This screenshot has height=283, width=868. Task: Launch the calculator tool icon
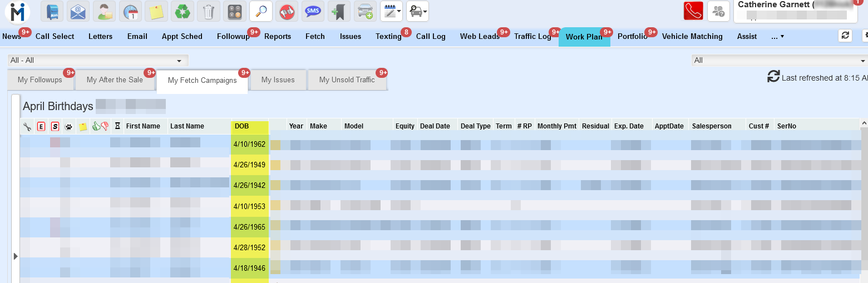pos(234,11)
